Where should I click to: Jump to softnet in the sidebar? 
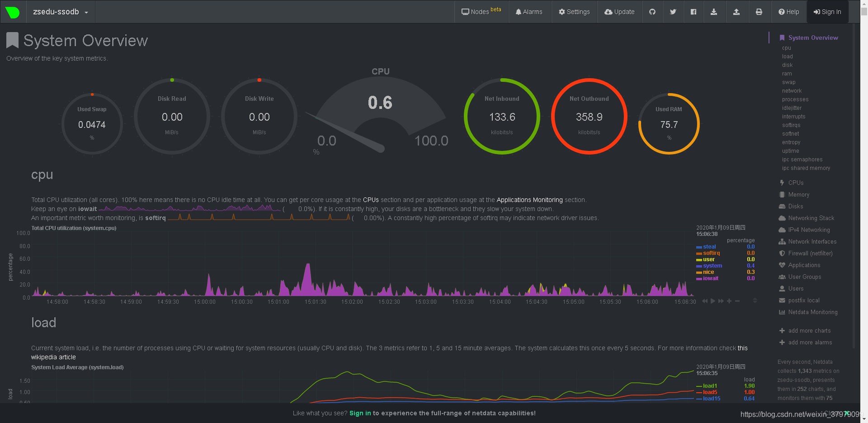pyautogui.click(x=791, y=134)
